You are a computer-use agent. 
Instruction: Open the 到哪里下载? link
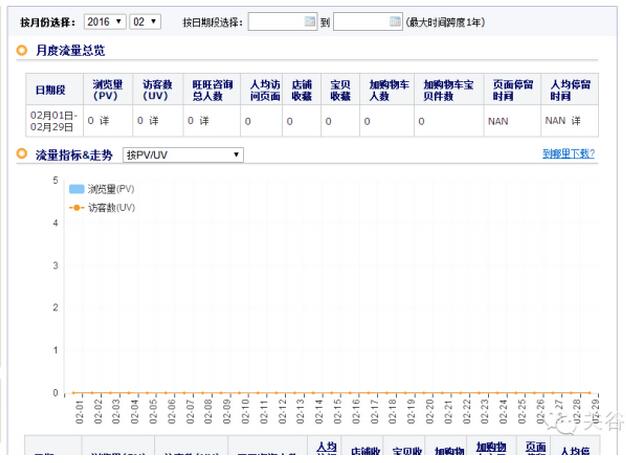(568, 154)
